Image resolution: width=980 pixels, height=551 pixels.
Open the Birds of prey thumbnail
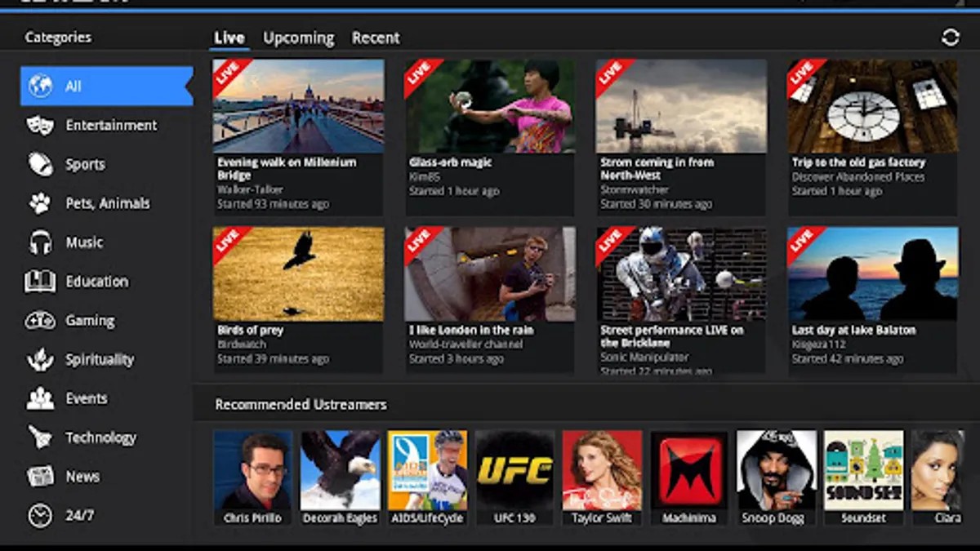pos(298,274)
